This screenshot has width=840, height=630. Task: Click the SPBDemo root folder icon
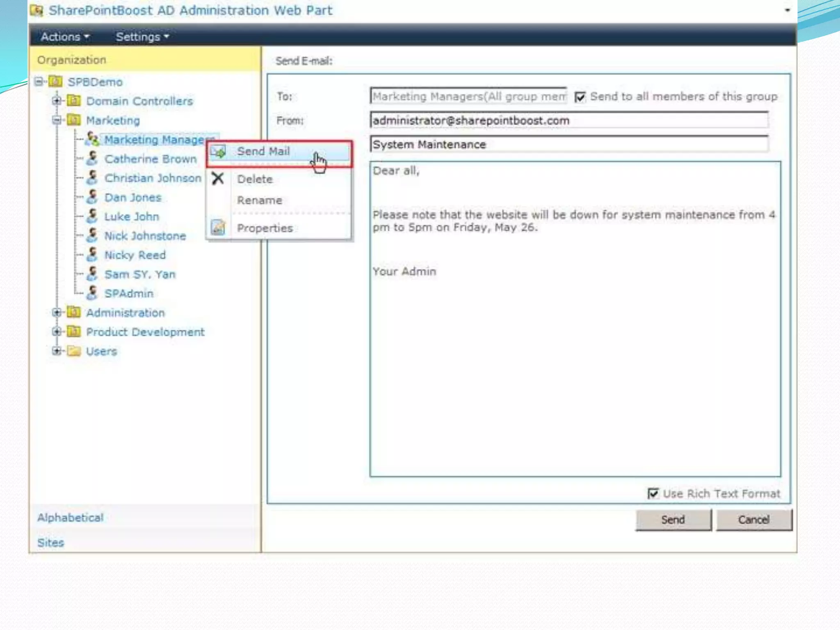pyautogui.click(x=55, y=81)
